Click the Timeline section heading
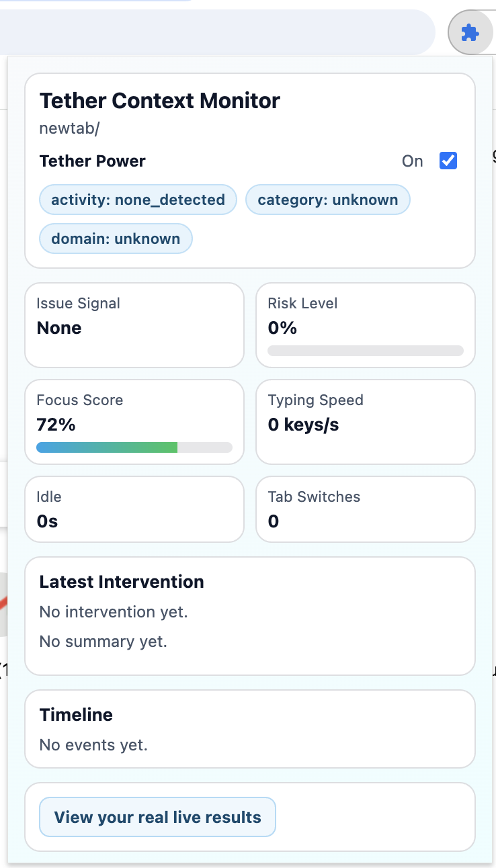 (x=76, y=715)
